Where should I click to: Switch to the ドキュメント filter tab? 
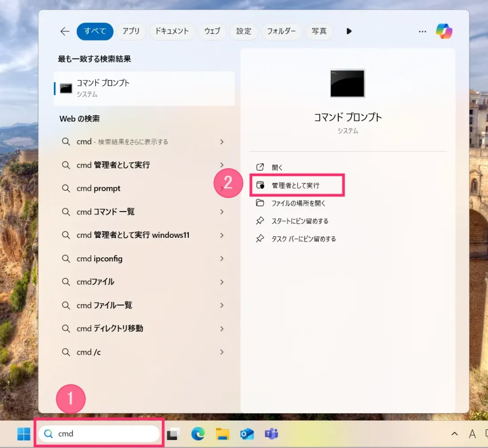pos(172,31)
